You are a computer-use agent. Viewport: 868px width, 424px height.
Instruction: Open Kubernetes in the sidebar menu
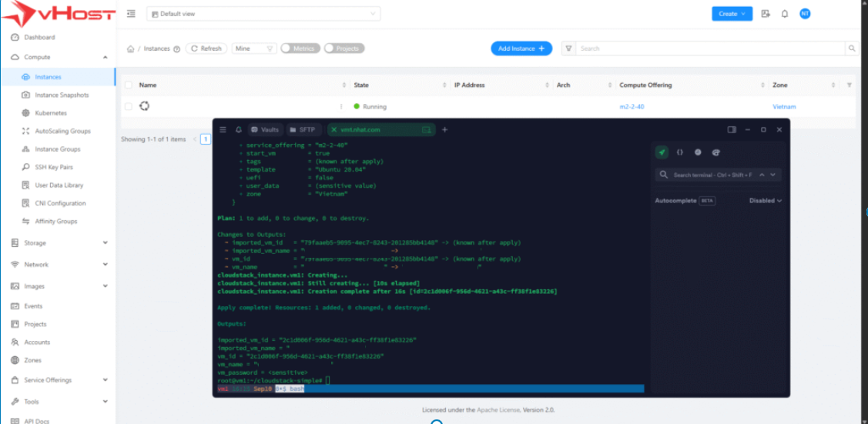pos(51,113)
